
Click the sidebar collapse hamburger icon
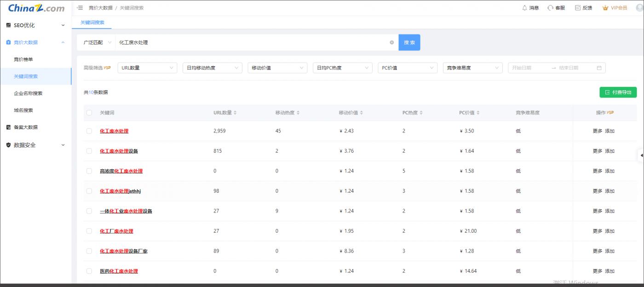[x=80, y=8]
